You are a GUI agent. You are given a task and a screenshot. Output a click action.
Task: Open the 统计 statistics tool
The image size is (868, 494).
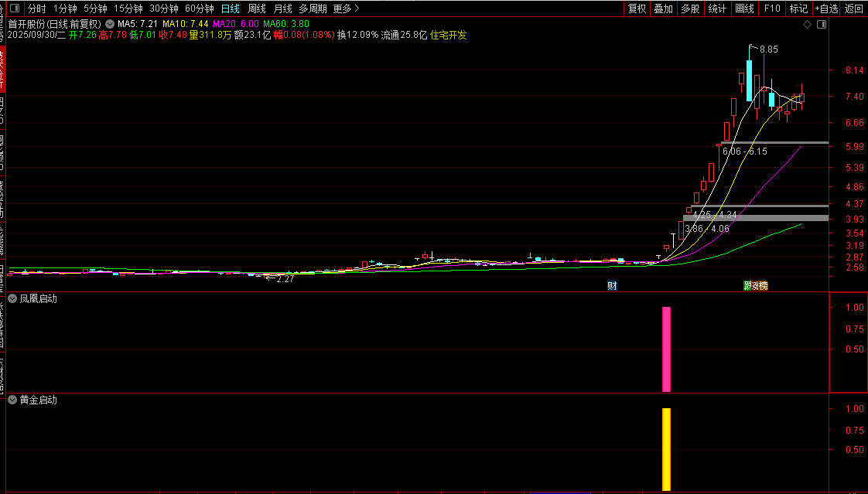(x=717, y=9)
